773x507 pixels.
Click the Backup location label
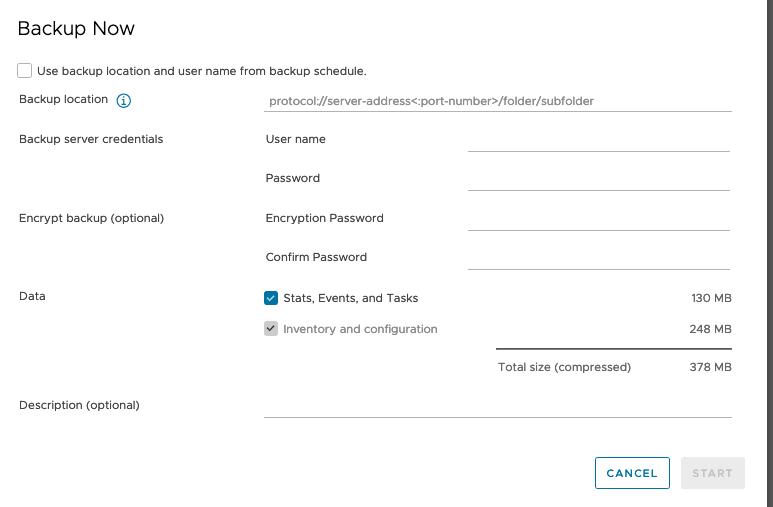pos(63,100)
